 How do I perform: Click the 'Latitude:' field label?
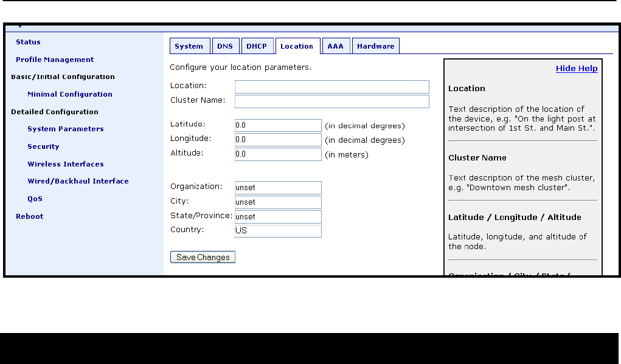point(188,124)
